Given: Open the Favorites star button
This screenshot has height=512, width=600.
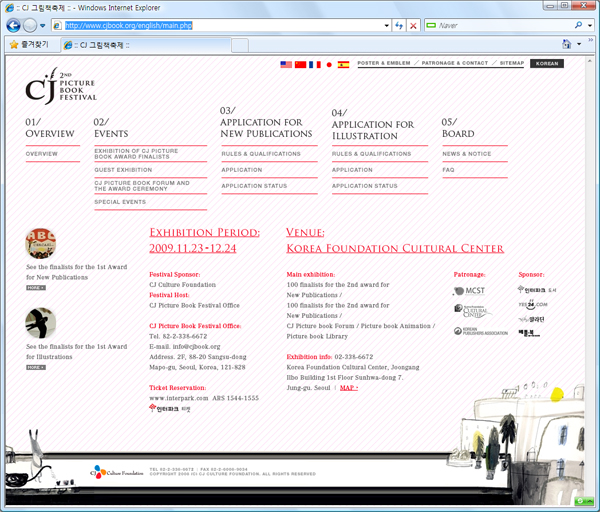Looking at the screenshot, I should (x=29, y=45).
